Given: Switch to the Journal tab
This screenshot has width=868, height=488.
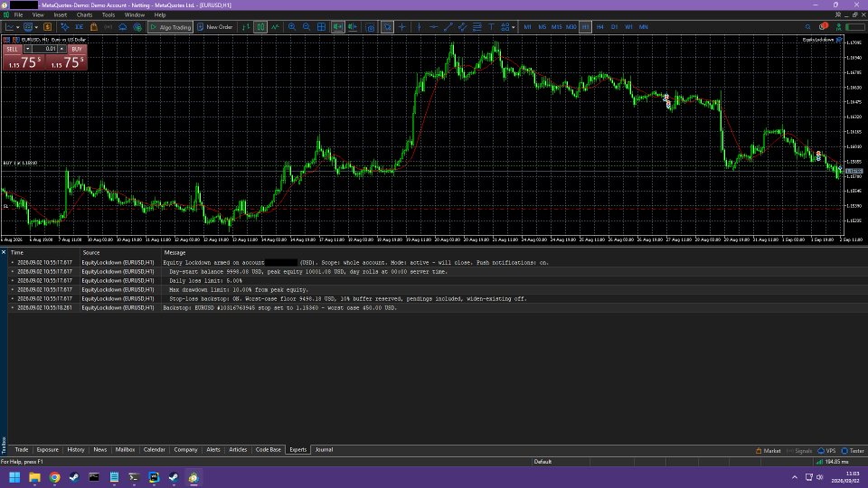Looking at the screenshot, I should [x=324, y=450].
